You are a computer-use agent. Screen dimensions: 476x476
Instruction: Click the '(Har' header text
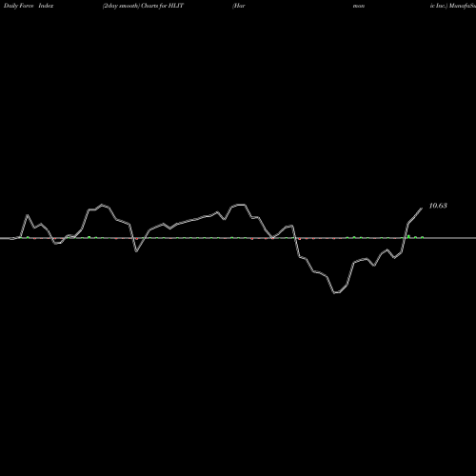coord(239,6)
